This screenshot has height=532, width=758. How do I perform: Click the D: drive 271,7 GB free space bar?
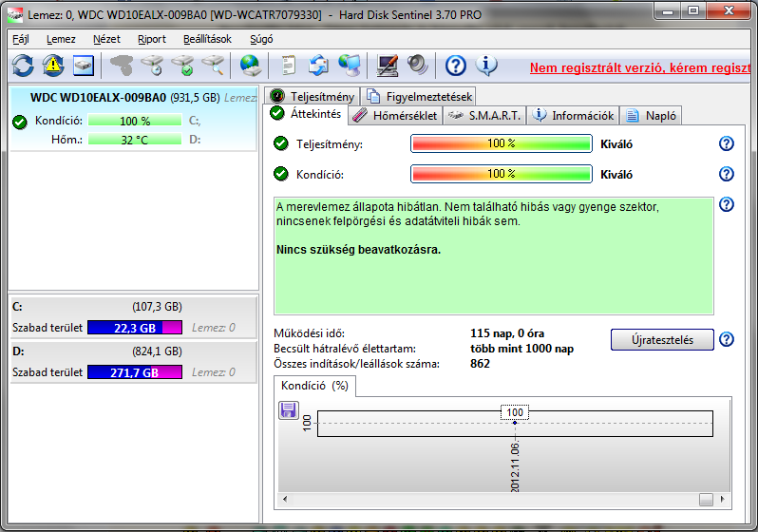[135, 372]
